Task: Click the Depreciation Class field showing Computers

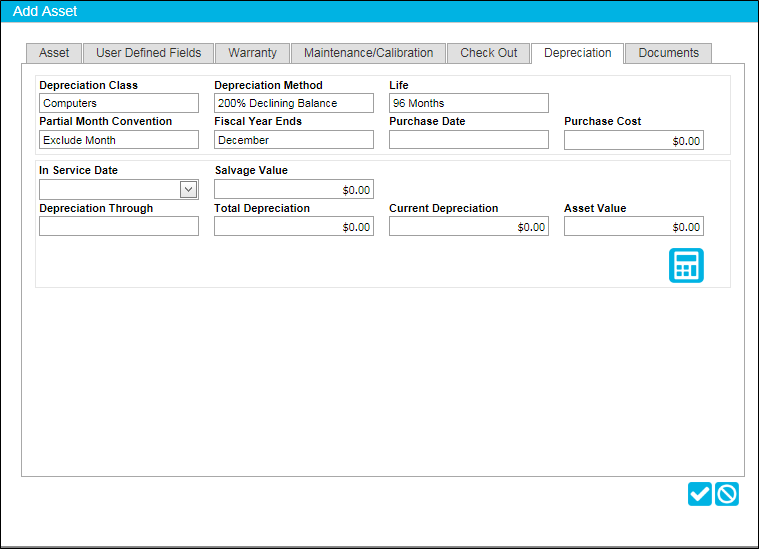Action: [119, 103]
